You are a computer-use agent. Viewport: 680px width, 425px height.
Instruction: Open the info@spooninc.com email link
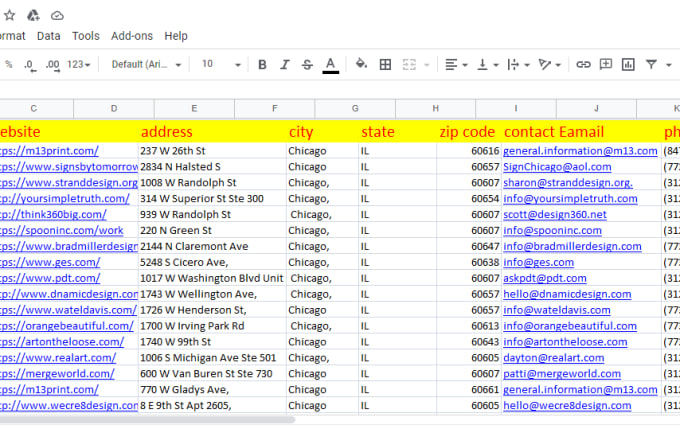click(x=552, y=231)
